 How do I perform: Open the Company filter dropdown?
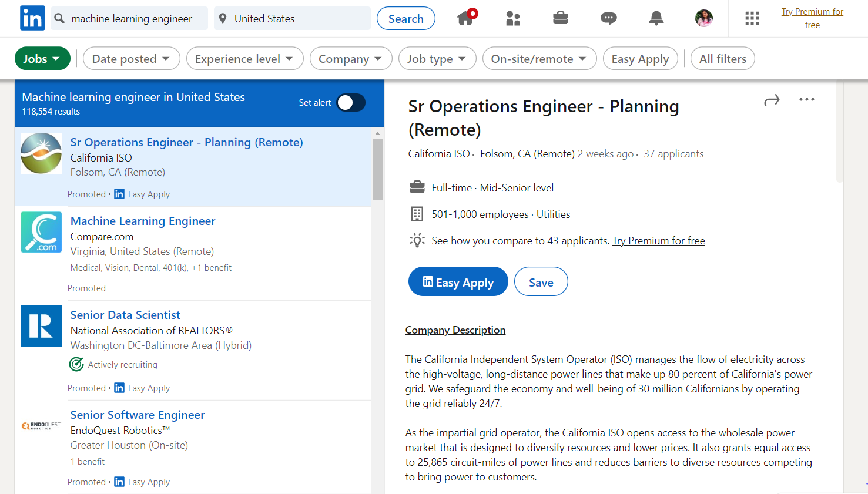pos(351,59)
